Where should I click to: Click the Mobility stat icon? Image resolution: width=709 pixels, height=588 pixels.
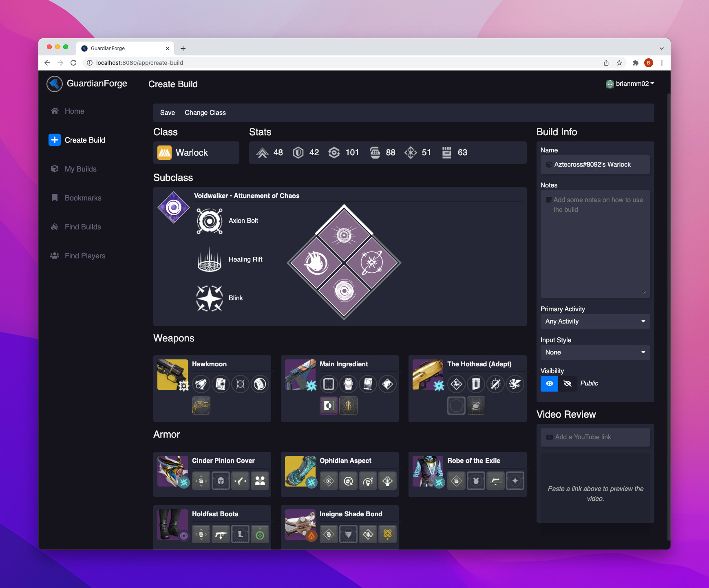click(x=262, y=153)
